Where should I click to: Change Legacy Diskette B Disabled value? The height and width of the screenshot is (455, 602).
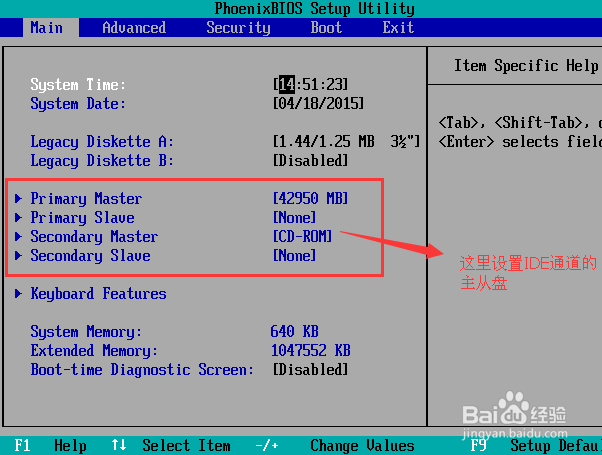pyautogui.click(x=311, y=160)
